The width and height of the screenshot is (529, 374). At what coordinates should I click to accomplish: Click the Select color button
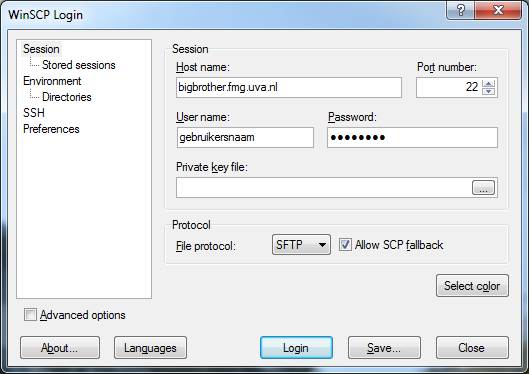coord(472,286)
